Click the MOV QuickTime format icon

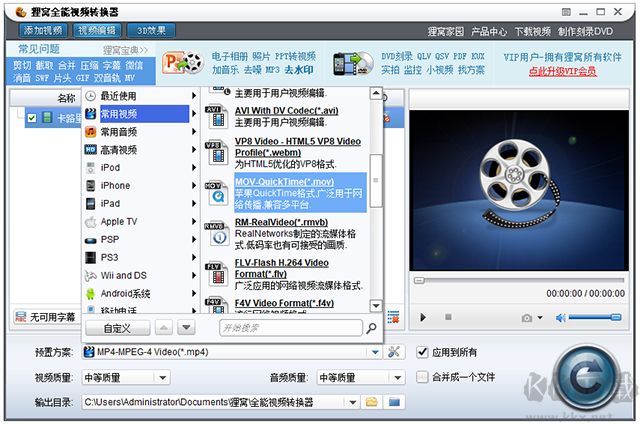217,193
